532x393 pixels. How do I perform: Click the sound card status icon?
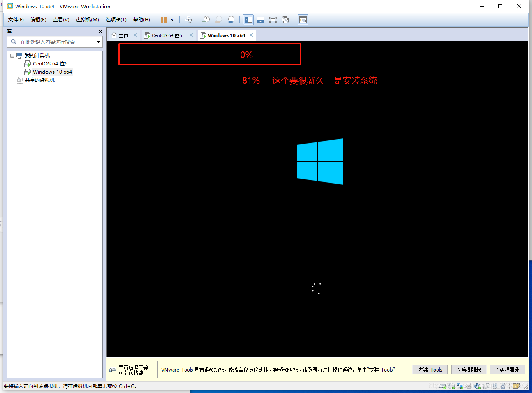[477, 386]
